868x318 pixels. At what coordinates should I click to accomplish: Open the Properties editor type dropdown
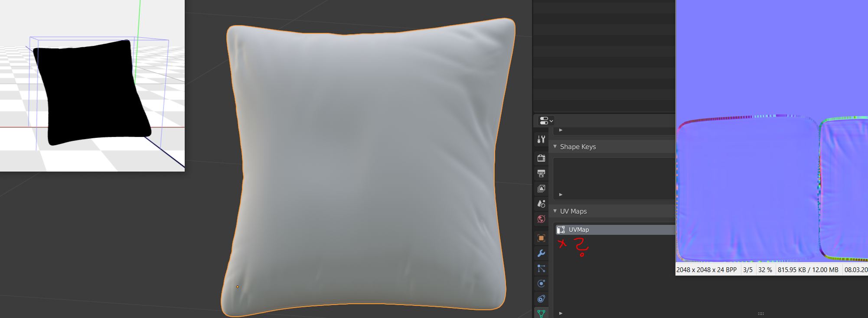click(x=546, y=121)
